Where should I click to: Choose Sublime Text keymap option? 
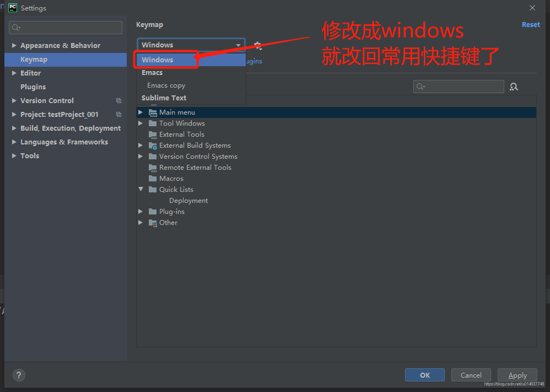(191, 98)
